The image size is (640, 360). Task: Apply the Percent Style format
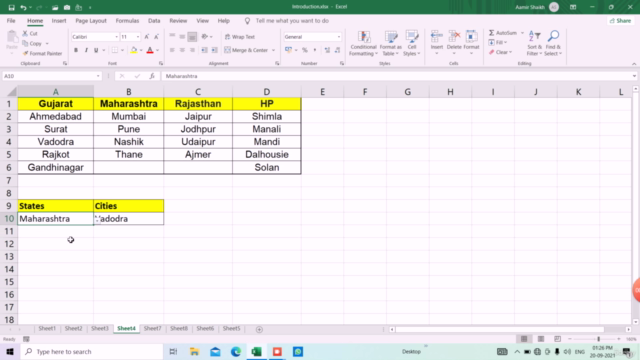(x=305, y=50)
